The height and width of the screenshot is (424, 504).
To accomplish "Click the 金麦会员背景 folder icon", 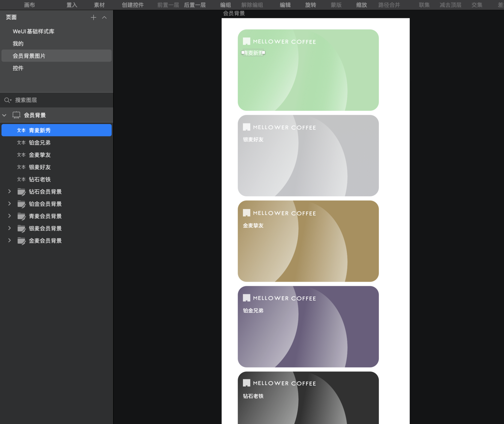I will tap(21, 241).
